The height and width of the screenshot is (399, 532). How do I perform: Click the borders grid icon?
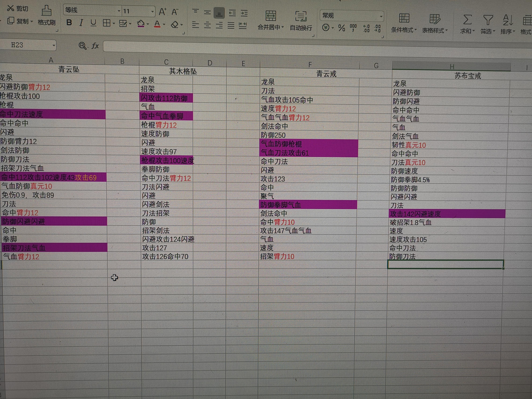coord(107,23)
